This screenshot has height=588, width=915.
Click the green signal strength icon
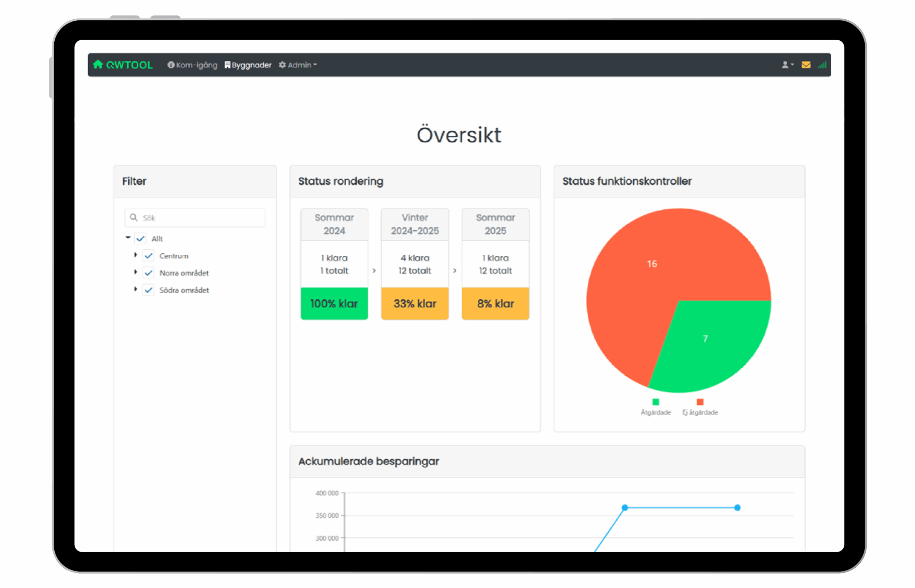tap(822, 65)
